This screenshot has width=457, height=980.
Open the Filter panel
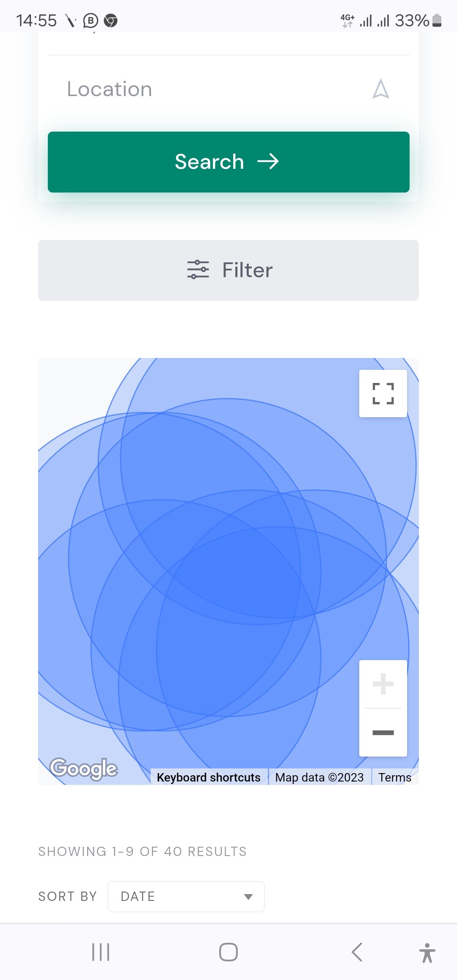pos(228,270)
